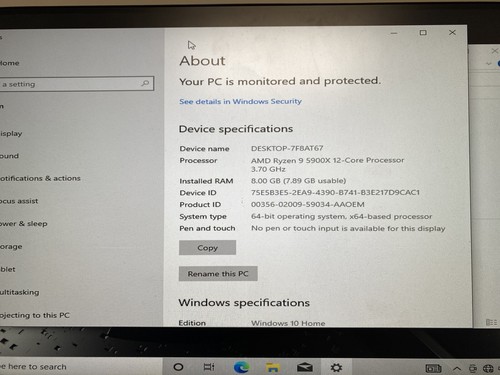
Task: Focus the Find a setting search box
Action: (x=77, y=84)
